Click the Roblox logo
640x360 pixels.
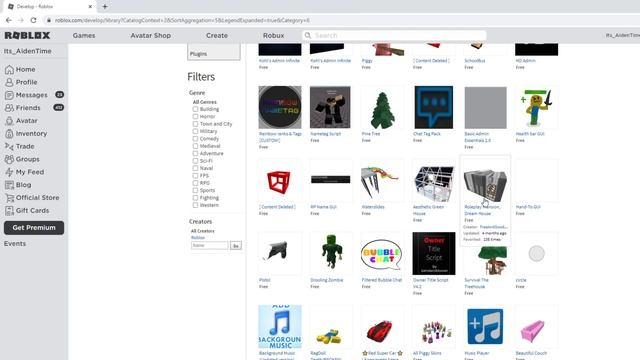(27, 36)
